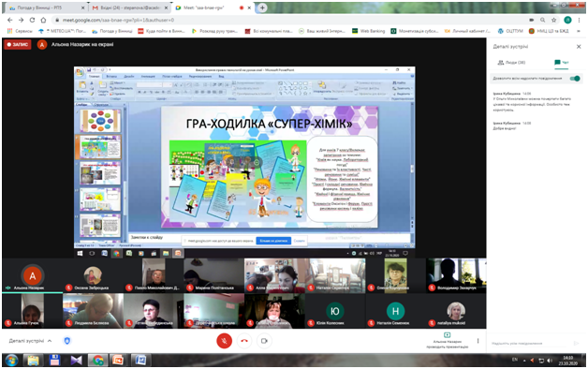Click the red ЗАПИС recording indicator
Viewport: 588px width, 369px height.
(x=17, y=44)
